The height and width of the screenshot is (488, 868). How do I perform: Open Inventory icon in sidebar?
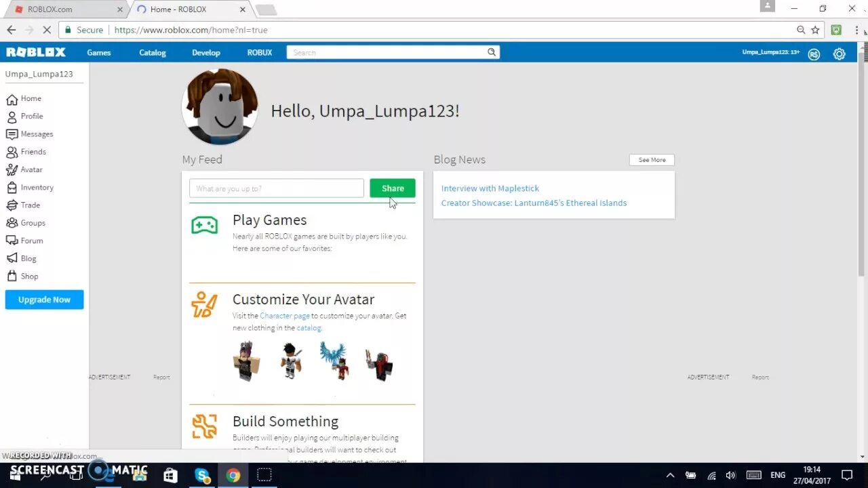coord(12,188)
